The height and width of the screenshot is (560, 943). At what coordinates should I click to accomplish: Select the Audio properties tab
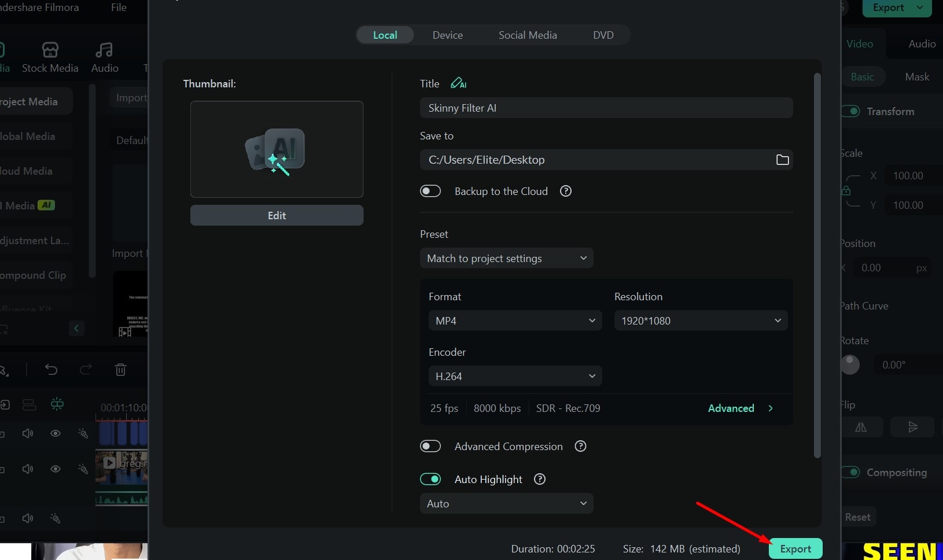point(922,44)
